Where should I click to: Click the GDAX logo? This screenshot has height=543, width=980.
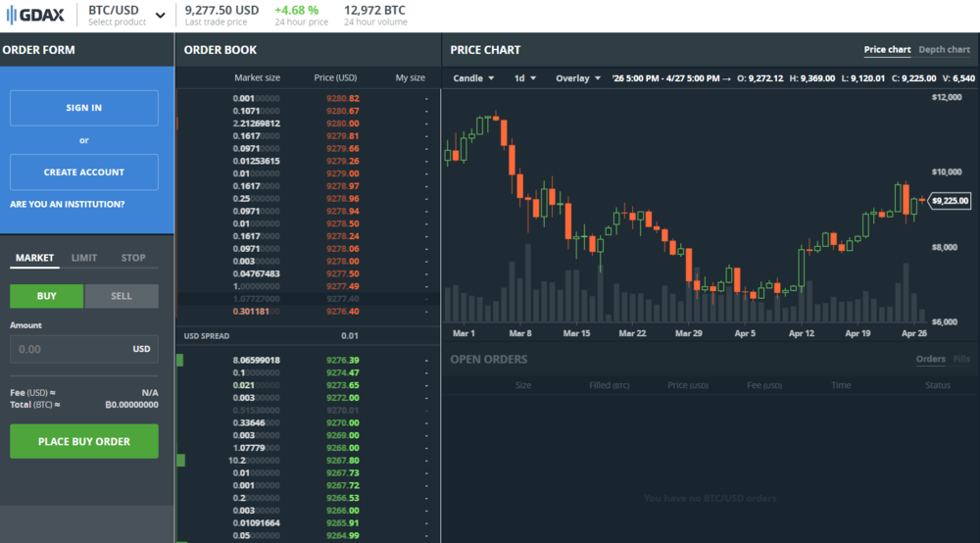tap(35, 15)
